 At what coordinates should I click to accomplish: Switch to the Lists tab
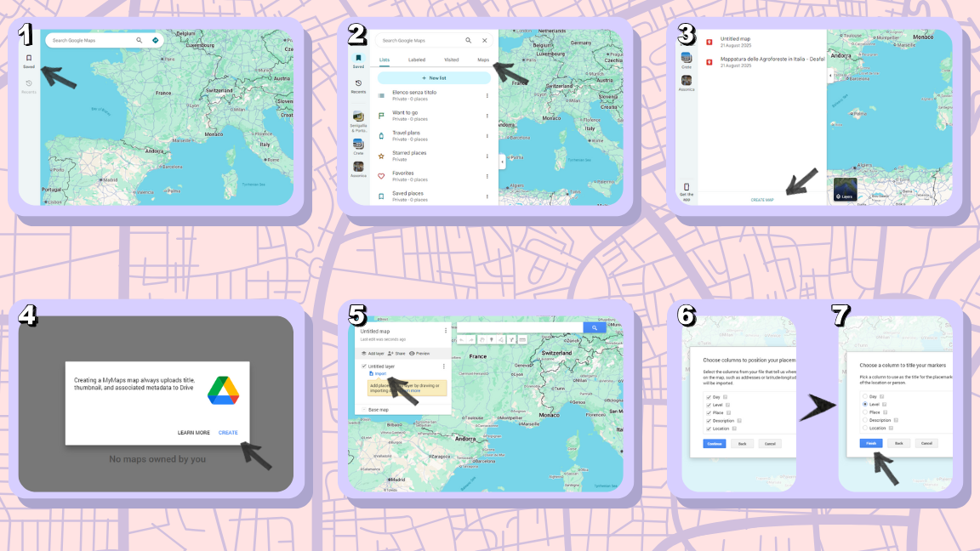click(x=385, y=60)
